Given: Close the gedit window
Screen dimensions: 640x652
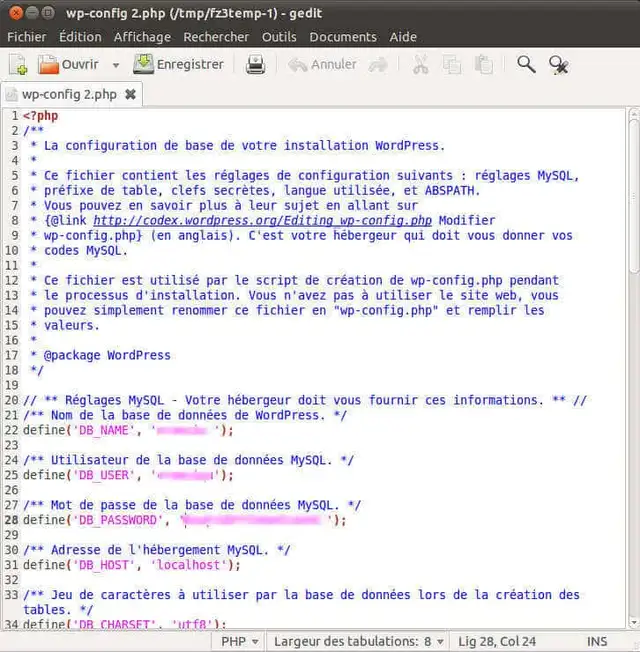Looking at the screenshot, I should point(16,13).
